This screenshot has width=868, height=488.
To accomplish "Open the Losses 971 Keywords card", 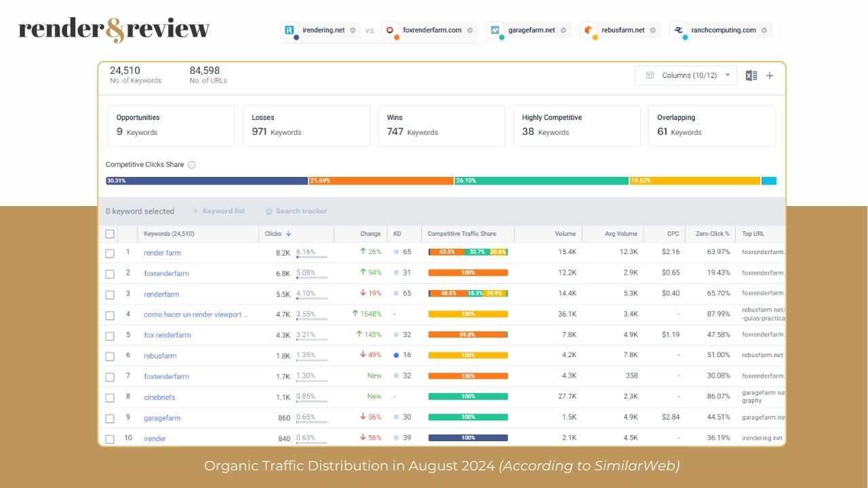I will point(307,125).
